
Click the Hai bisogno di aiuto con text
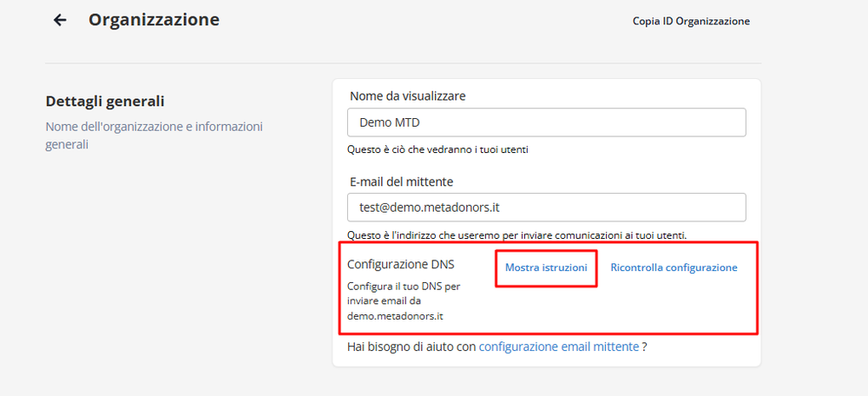(411, 346)
